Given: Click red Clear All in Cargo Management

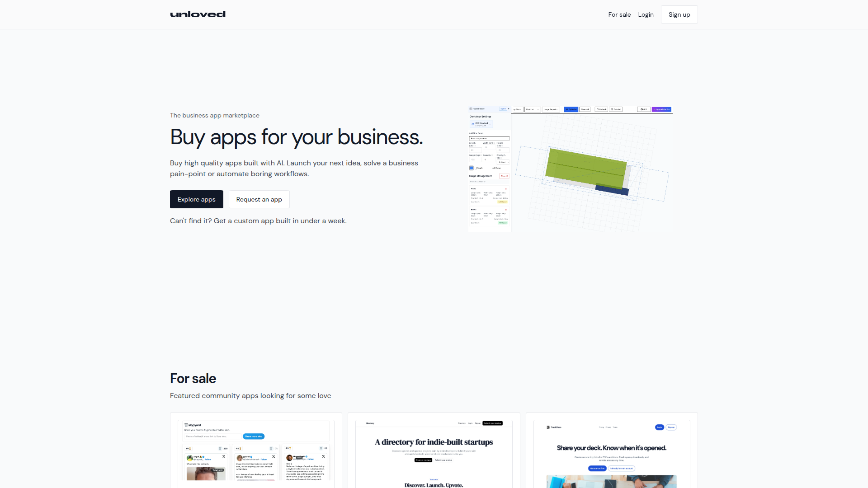Looking at the screenshot, I should click(x=504, y=176).
